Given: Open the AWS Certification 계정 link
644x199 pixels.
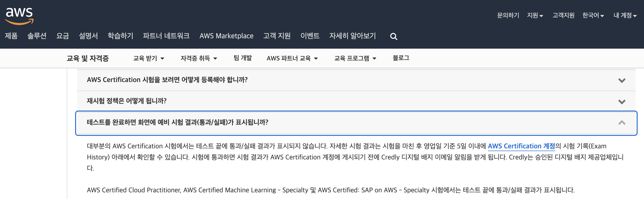Looking at the screenshot, I should [x=521, y=146].
